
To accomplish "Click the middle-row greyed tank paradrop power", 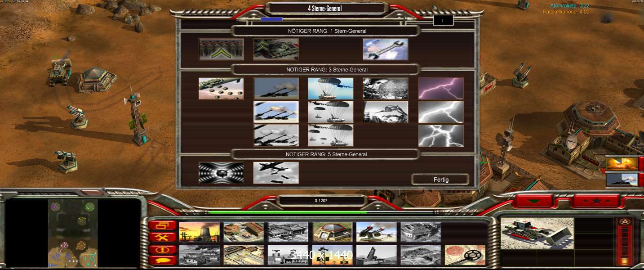I will click(x=331, y=112).
